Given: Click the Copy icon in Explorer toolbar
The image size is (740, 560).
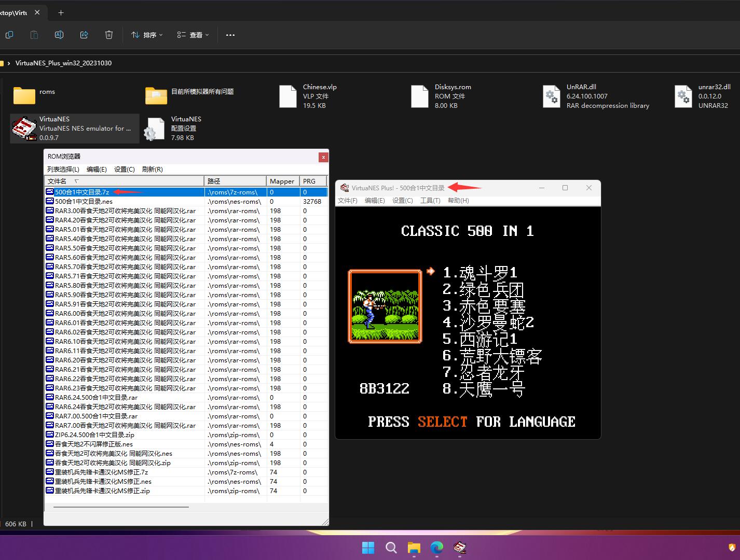Looking at the screenshot, I should [x=9, y=35].
